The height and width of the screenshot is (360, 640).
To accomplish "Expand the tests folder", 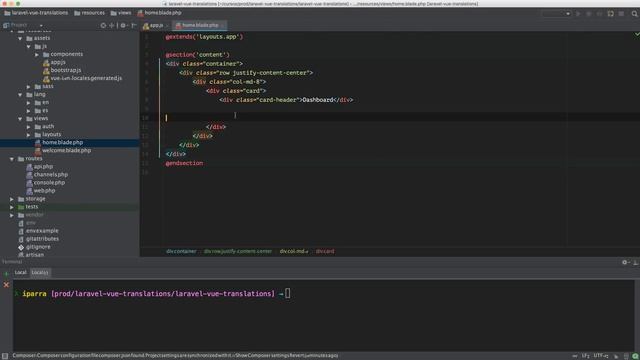I will 12,207.
